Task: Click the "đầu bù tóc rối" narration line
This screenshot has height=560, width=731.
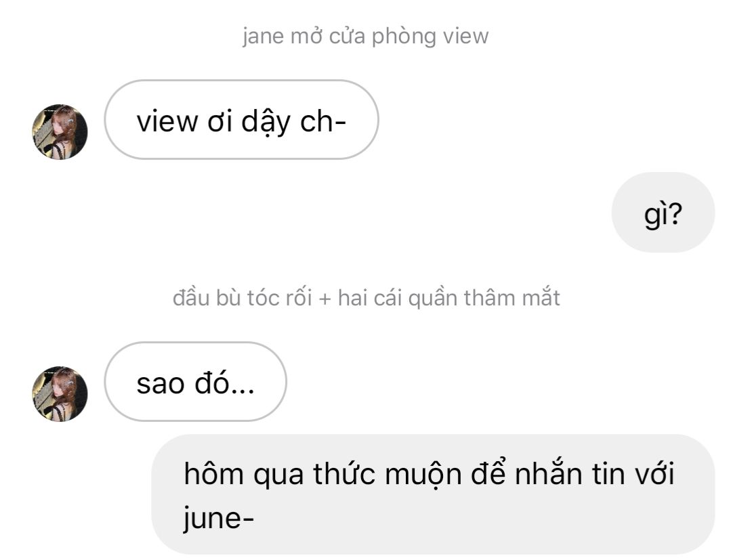Action: (366, 298)
